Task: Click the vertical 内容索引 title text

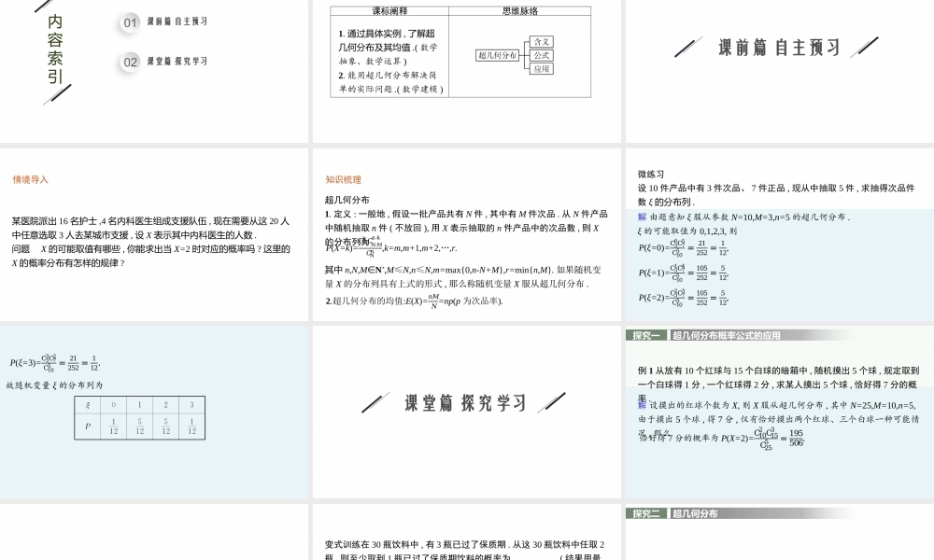Action: tap(56, 48)
